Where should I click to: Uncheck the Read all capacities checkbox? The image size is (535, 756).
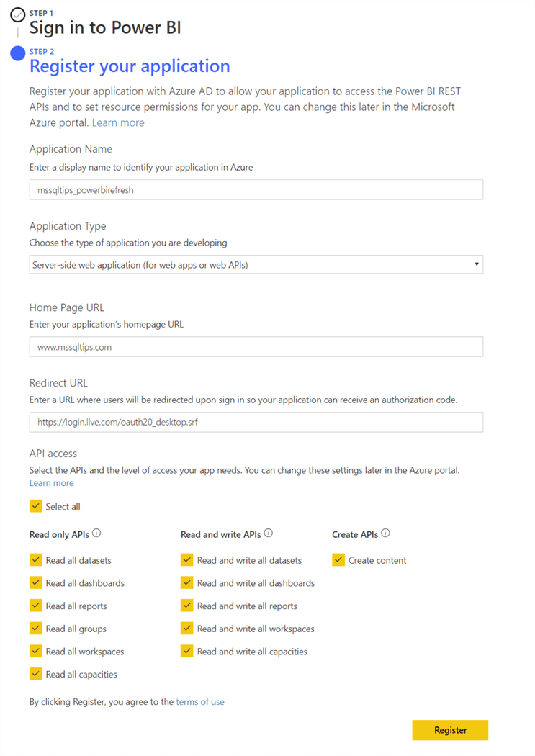point(36,674)
